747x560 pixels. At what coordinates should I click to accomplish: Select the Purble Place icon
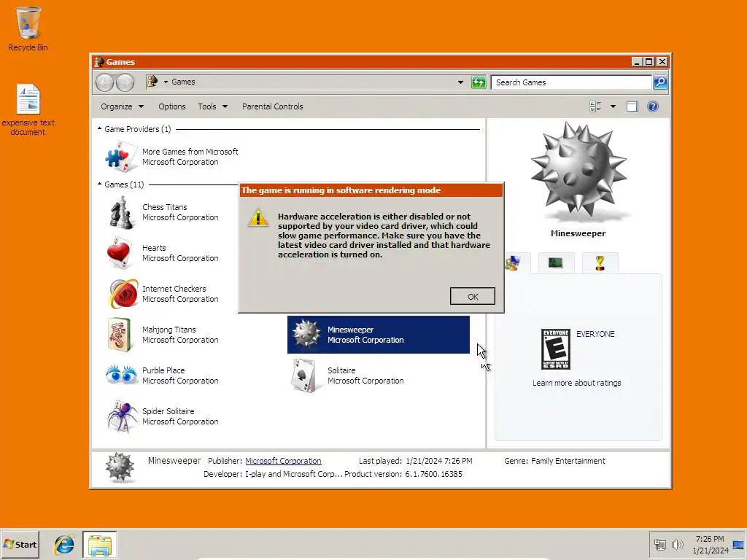click(121, 376)
